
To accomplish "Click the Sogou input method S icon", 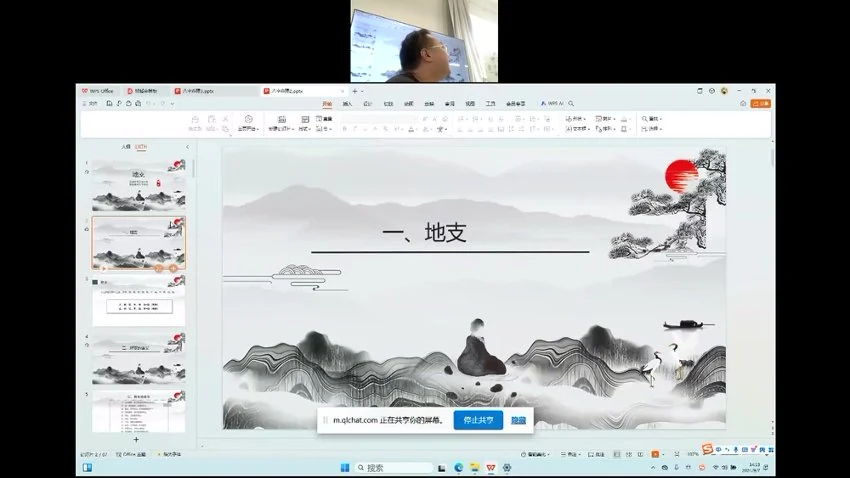I will click(x=707, y=449).
